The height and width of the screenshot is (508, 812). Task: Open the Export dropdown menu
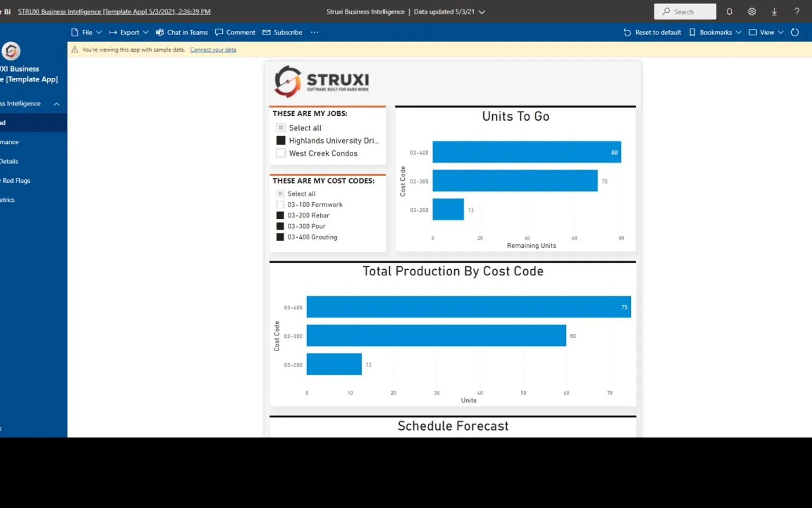pyautogui.click(x=129, y=32)
